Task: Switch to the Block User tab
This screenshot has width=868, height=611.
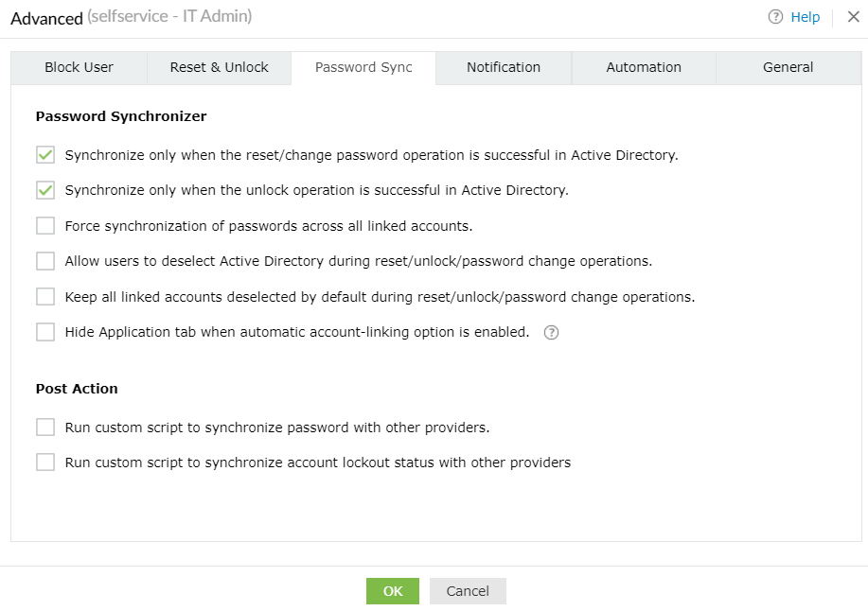Action: coord(79,67)
